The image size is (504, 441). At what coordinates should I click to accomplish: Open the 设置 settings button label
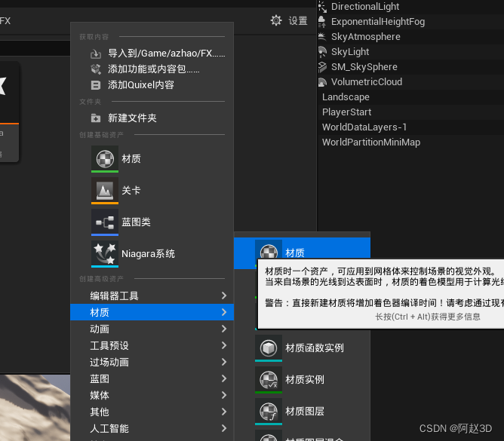pos(298,21)
